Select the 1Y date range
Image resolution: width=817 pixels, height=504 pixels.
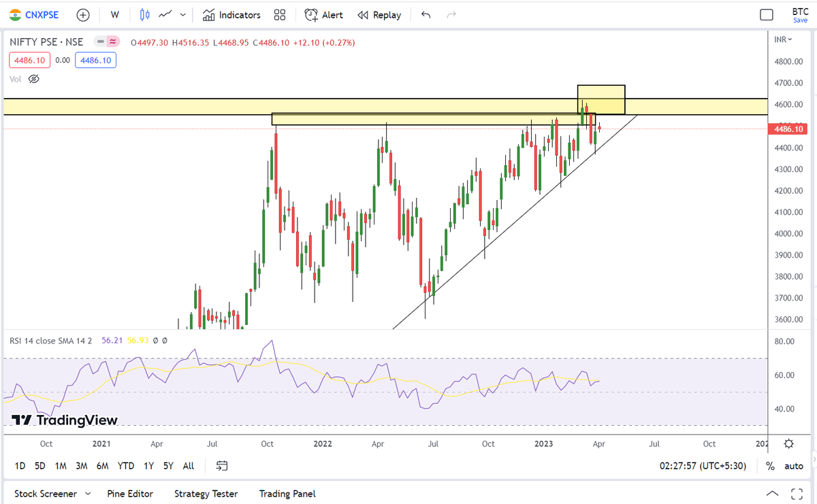point(148,466)
